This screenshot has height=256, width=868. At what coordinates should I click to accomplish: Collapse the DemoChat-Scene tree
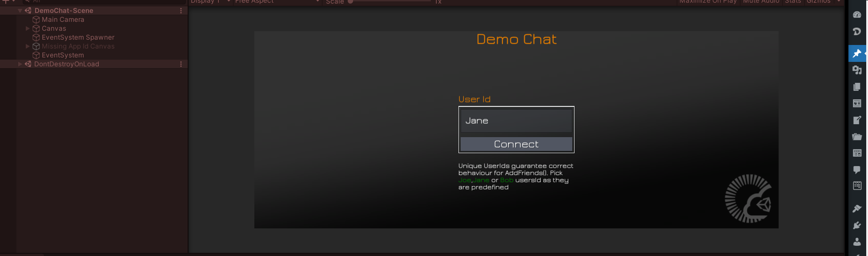(20, 11)
